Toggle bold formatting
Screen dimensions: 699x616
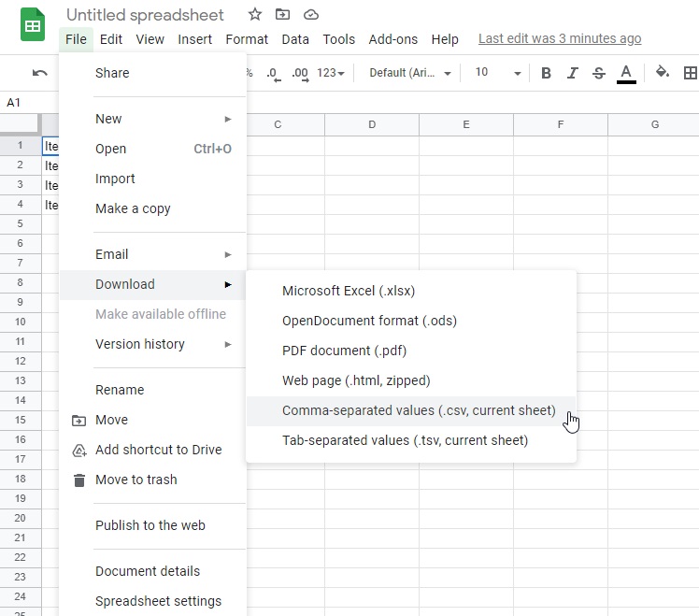point(546,73)
